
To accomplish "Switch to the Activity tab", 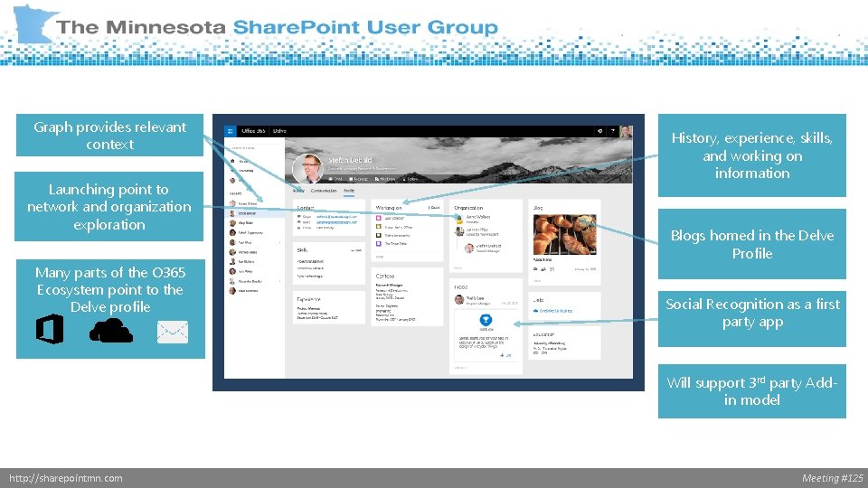I will (298, 191).
